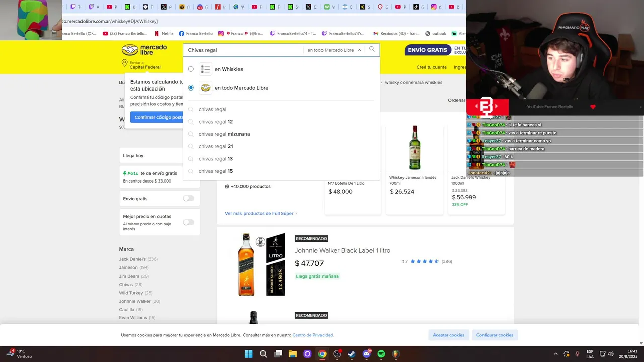Click the Windows Start button
This screenshot has height=362, width=644.
(248, 354)
